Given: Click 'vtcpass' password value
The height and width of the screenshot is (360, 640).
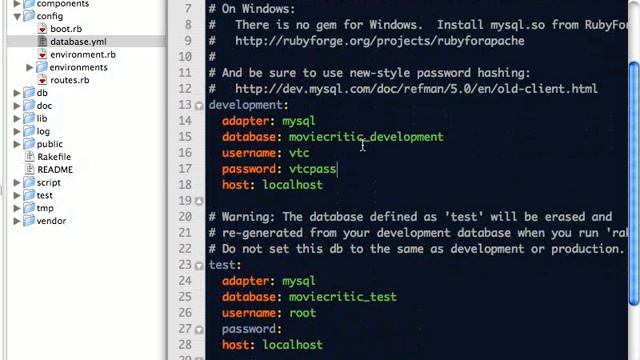Looking at the screenshot, I should pyautogui.click(x=312, y=169).
